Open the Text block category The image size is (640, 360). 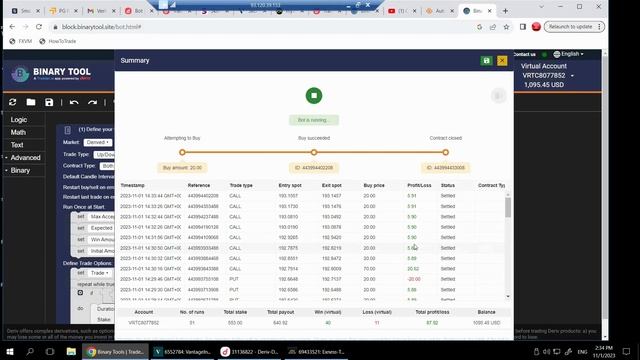[17, 145]
